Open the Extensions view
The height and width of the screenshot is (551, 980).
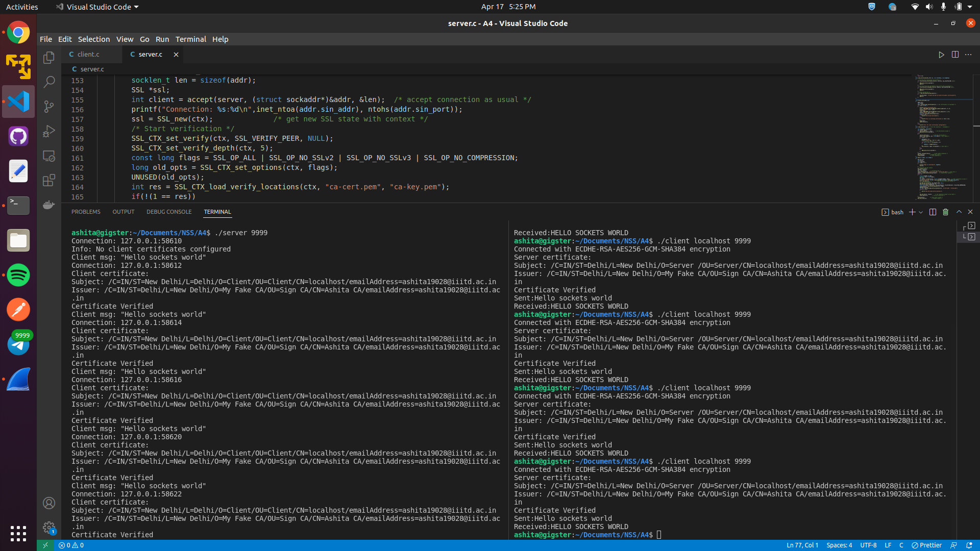click(x=49, y=180)
